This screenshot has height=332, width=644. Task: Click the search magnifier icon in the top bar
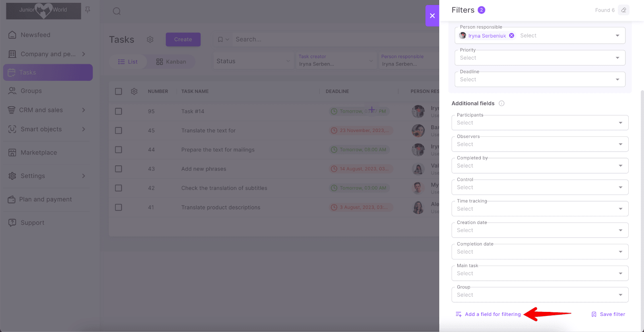(x=117, y=11)
